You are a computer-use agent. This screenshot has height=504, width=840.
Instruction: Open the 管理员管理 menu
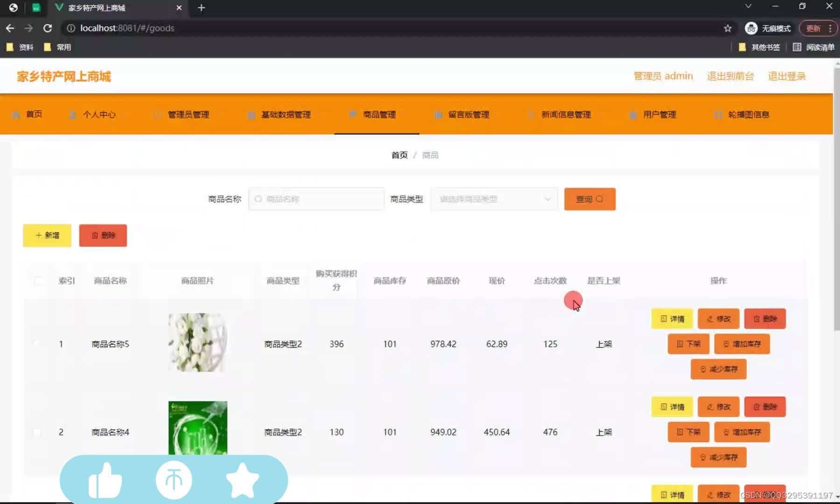tap(182, 114)
